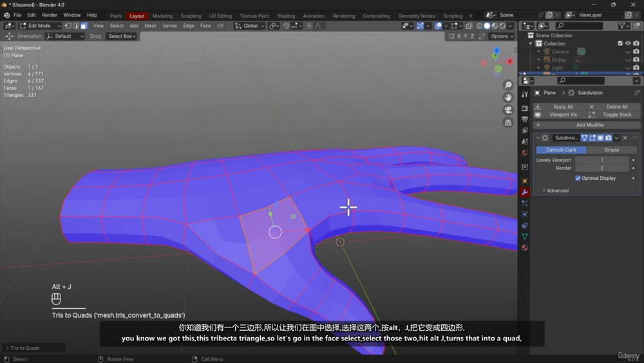Image resolution: width=644 pixels, height=363 pixels.
Task: Toggle Collection eye visibility in outliner
Action: coord(628,43)
